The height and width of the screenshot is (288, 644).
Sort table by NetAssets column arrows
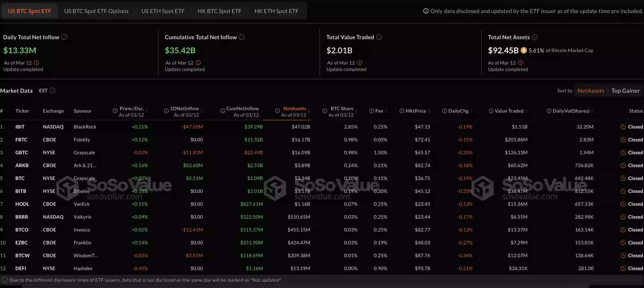pyautogui.click(x=309, y=111)
